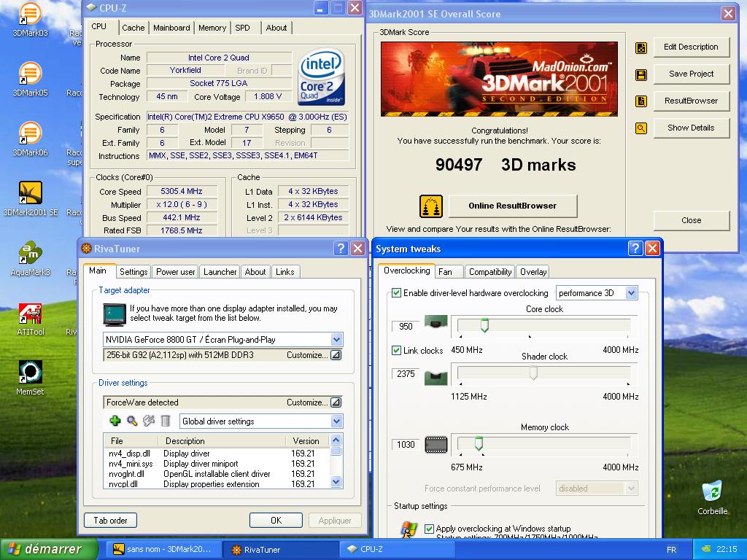Click the memory clock value field showing 1030
This screenshot has height=560, width=747.
tap(406, 444)
